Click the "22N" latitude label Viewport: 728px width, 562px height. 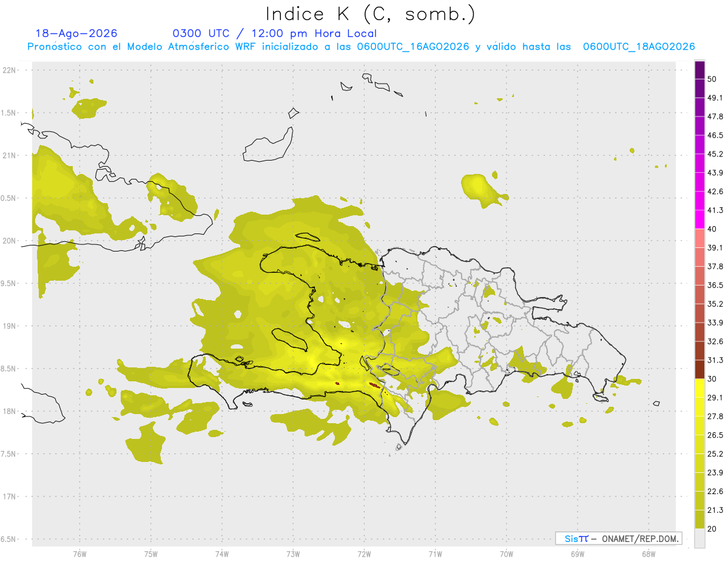10,70
